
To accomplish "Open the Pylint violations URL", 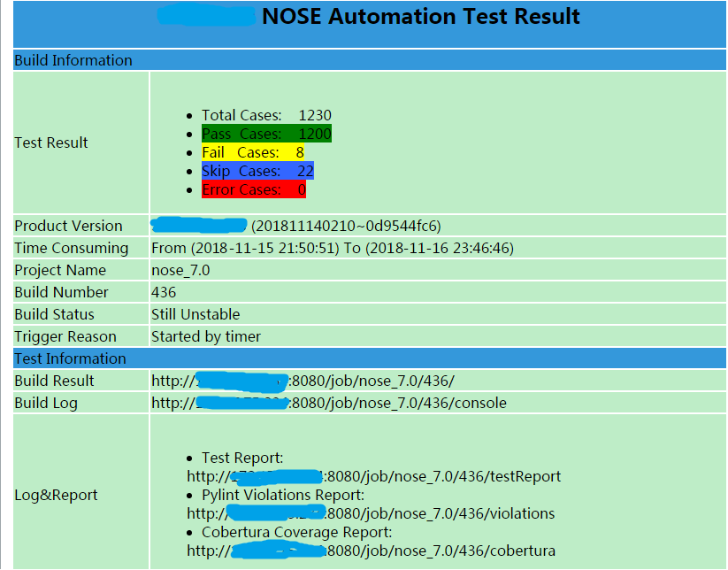I will pos(371,513).
